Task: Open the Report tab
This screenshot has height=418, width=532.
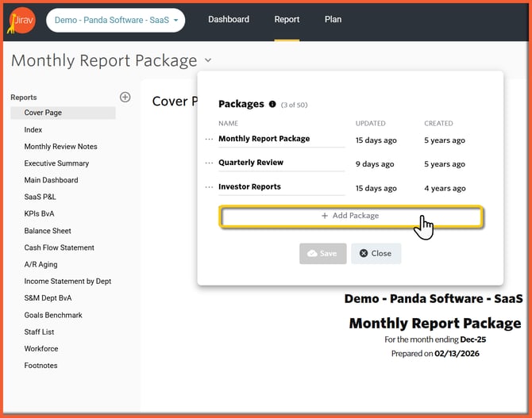Action: [287, 20]
